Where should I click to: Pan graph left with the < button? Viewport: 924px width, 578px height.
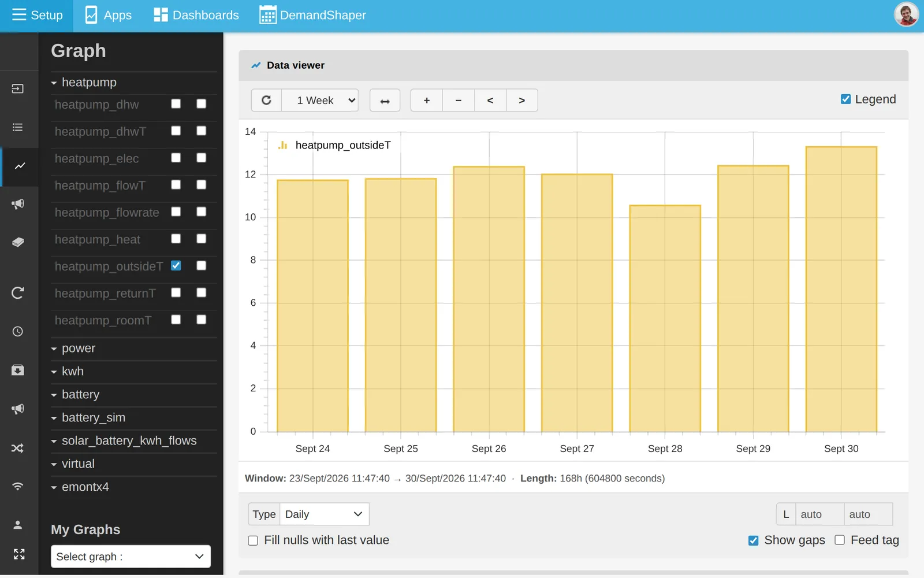[x=490, y=100]
